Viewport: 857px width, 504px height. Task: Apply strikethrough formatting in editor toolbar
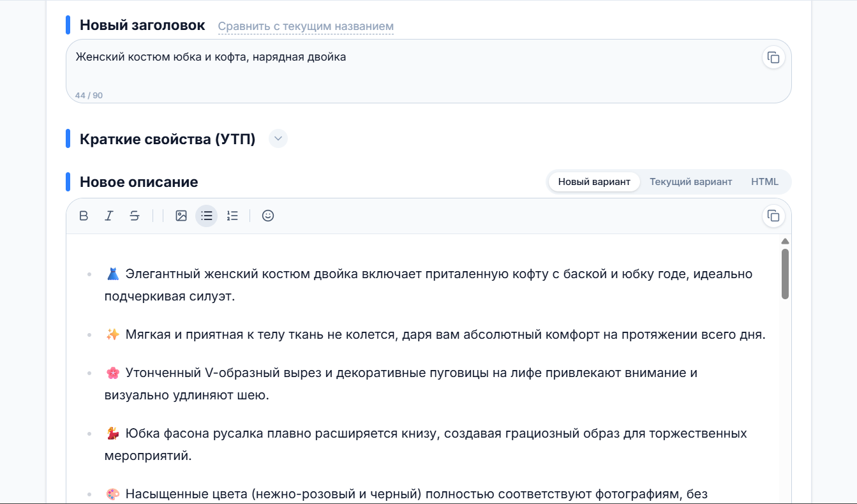click(135, 216)
